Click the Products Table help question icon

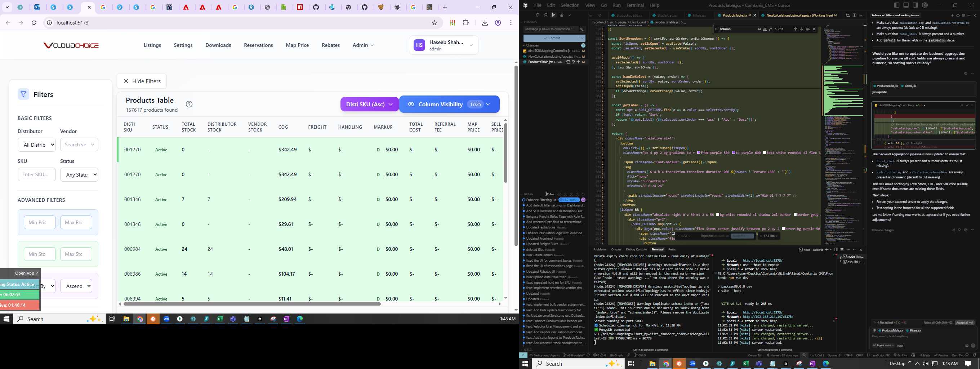pyautogui.click(x=189, y=104)
